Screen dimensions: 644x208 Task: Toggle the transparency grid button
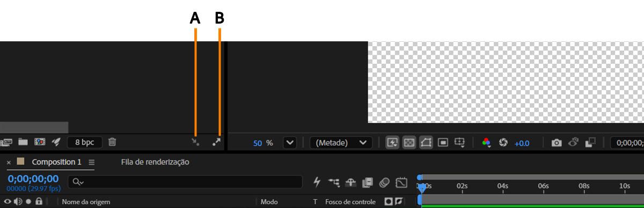[x=409, y=143]
